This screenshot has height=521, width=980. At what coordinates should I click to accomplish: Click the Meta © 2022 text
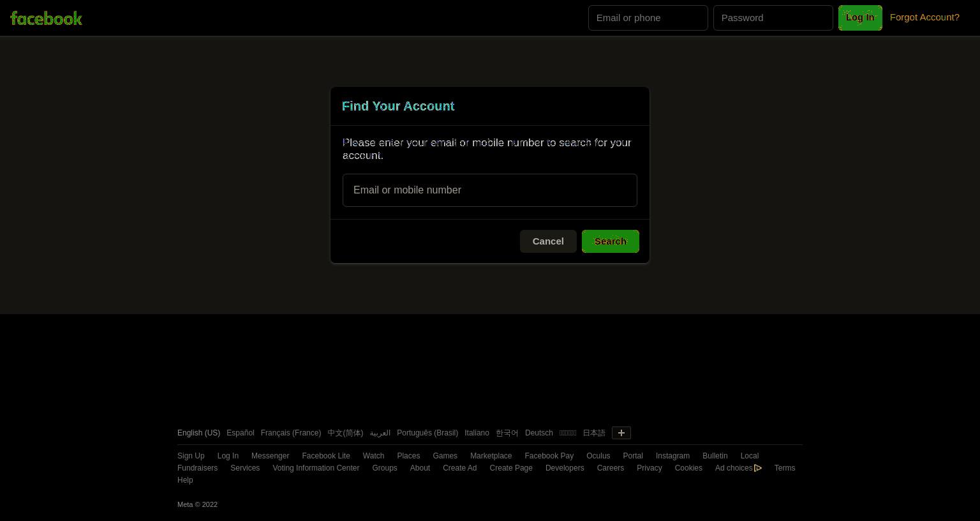point(197,504)
